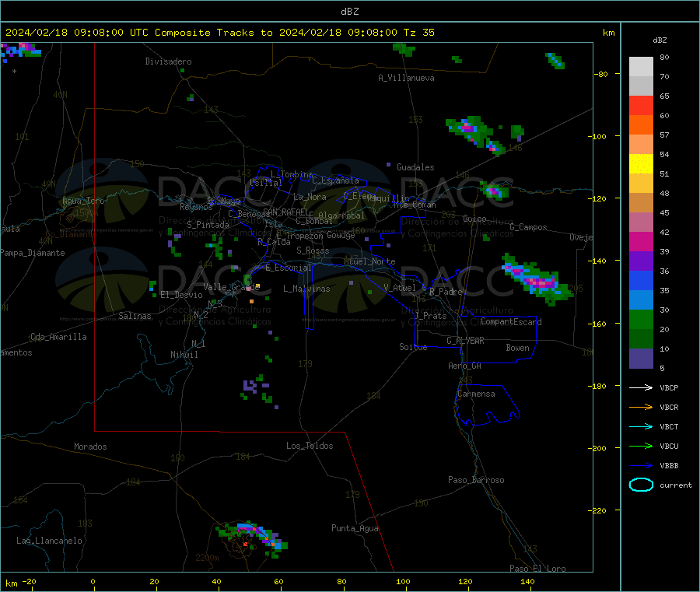Click the -100 km vertical axis tick

[599, 136]
